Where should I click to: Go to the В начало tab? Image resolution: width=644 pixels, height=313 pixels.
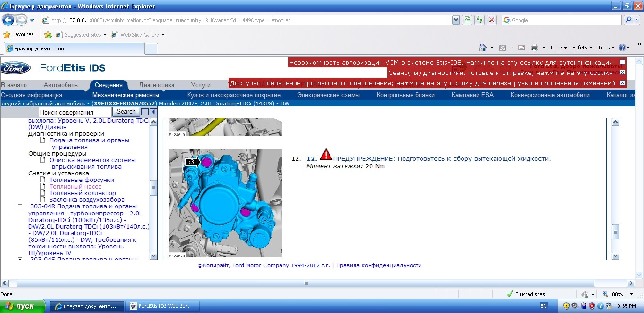tap(14, 85)
